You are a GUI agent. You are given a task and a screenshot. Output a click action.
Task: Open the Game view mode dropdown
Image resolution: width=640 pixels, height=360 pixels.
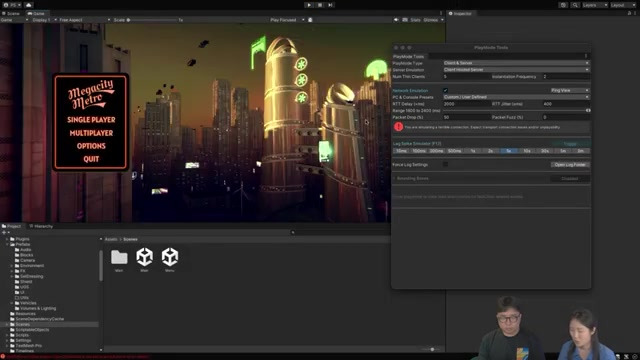tap(15, 20)
